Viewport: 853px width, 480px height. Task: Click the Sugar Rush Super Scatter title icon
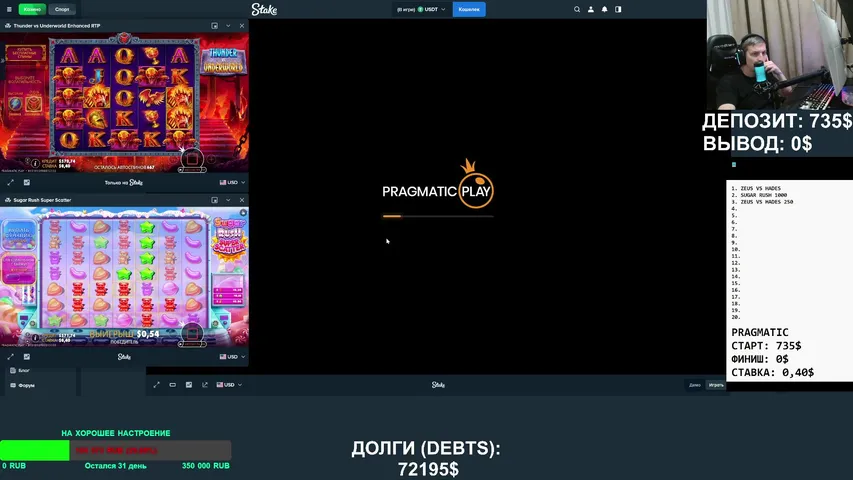click(x=8, y=200)
